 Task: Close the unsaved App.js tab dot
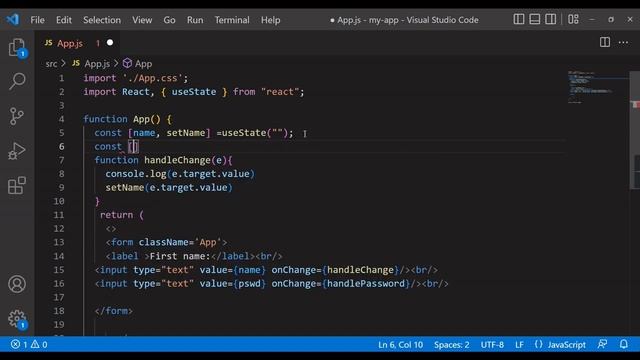110,42
